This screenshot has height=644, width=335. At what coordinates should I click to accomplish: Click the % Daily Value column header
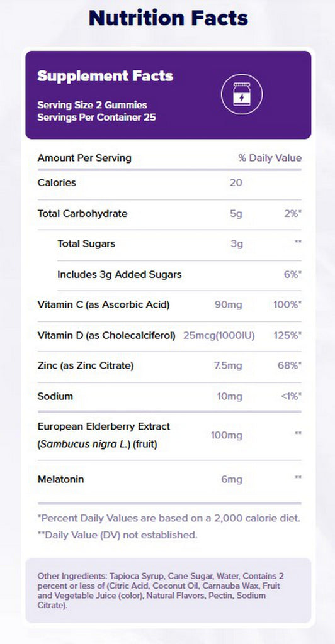(x=270, y=158)
